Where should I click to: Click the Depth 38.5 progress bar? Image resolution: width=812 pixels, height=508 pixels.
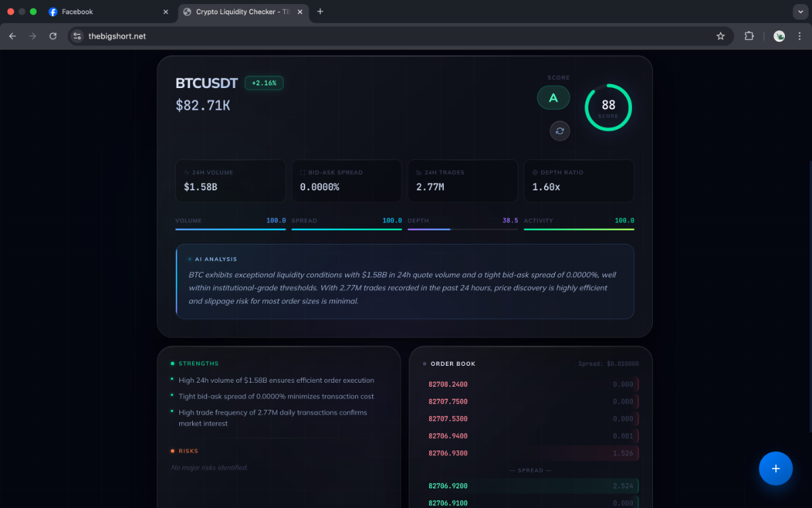click(x=463, y=230)
